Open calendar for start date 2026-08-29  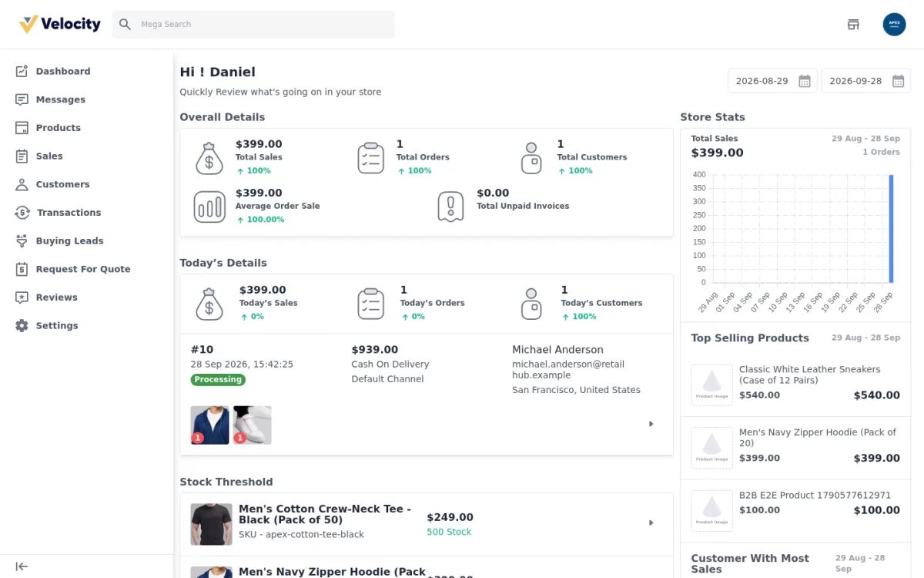pos(804,81)
